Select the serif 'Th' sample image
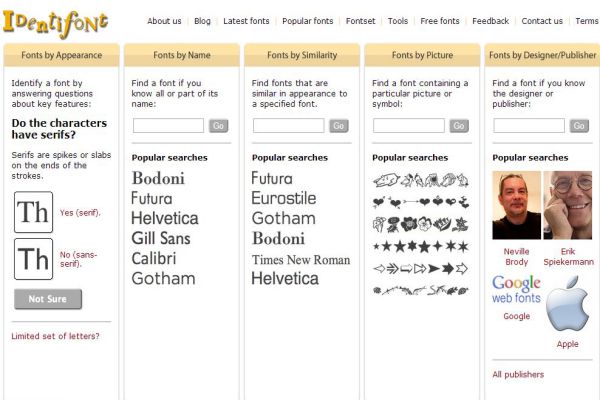The image size is (600, 400). click(x=33, y=212)
